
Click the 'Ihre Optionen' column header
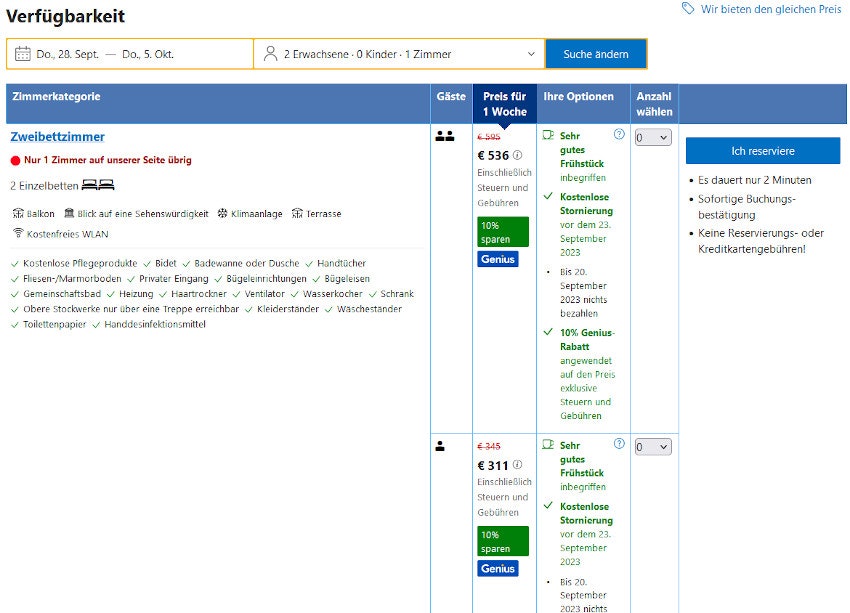[x=578, y=97]
